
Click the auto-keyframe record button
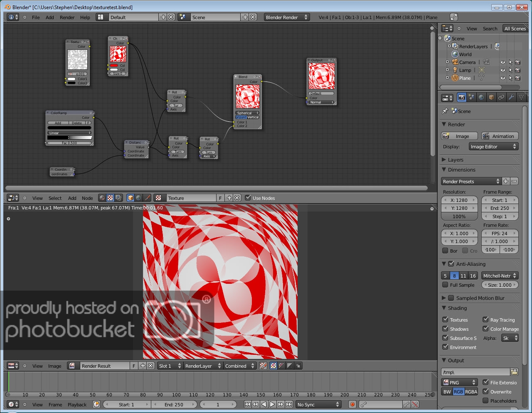tap(352, 404)
